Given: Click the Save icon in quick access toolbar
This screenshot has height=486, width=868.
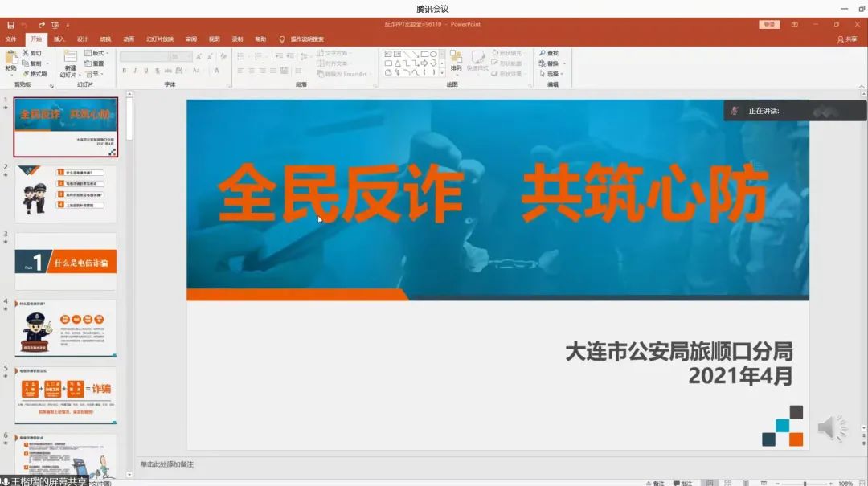Looking at the screenshot, I should 10,25.
